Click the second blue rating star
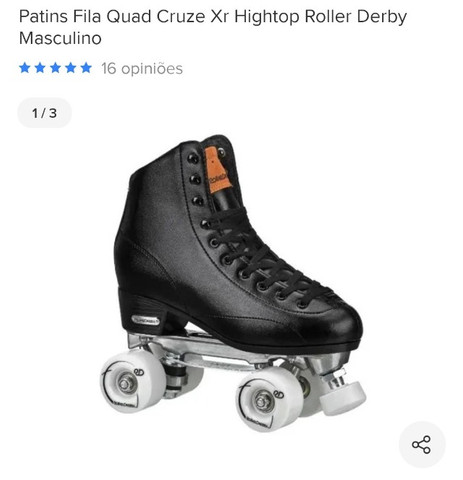Viewport: 463px width, 480px height. [x=40, y=68]
